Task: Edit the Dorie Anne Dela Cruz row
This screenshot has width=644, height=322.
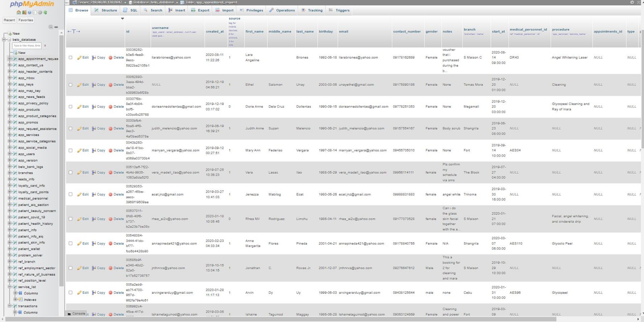Action: pyautogui.click(x=83, y=106)
